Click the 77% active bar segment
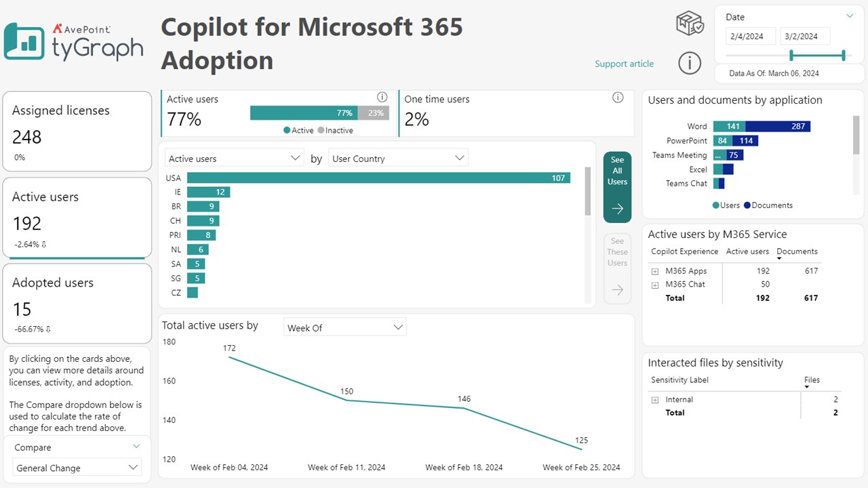The height and width of the screenshot is (488, 868). (304, 113)
